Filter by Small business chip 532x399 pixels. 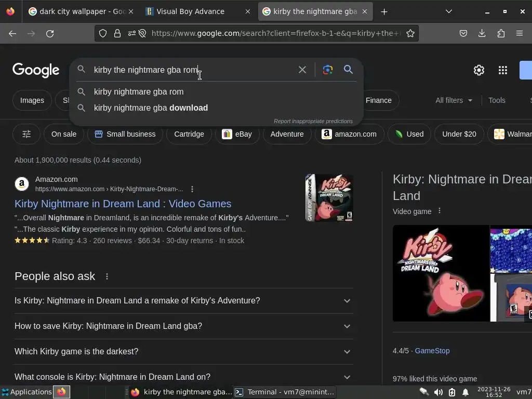(x=125, y=134)
